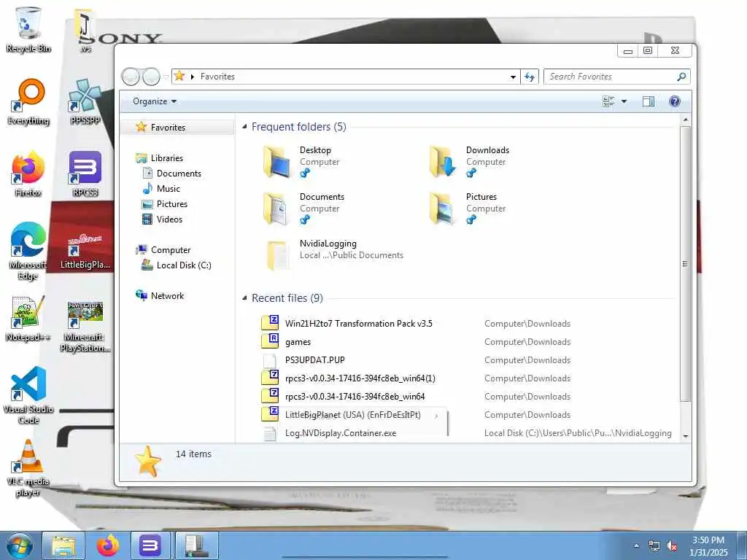This screenshot has height=560, width=747.
Task: Open recent pages dropdown beside navigation buttons
Action: (166, 77)
